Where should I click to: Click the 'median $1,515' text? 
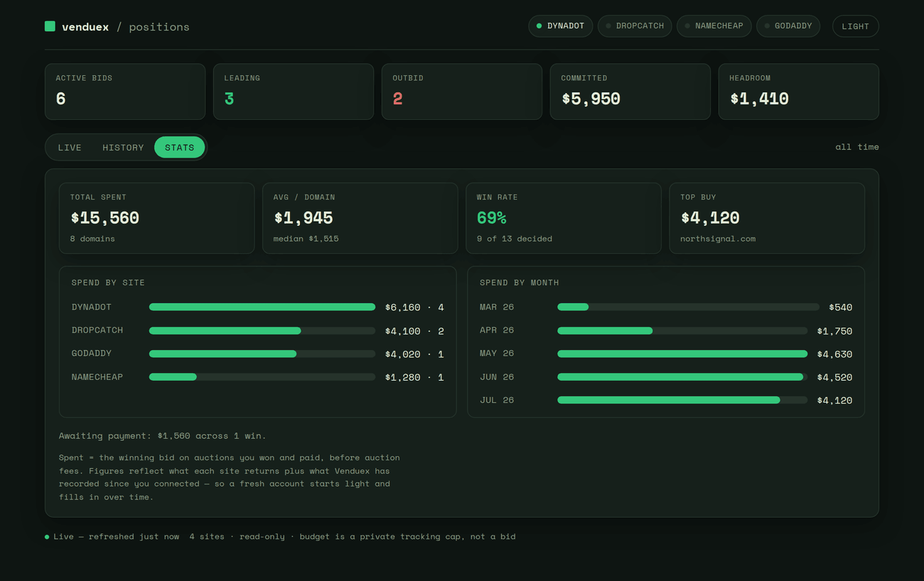306,239
